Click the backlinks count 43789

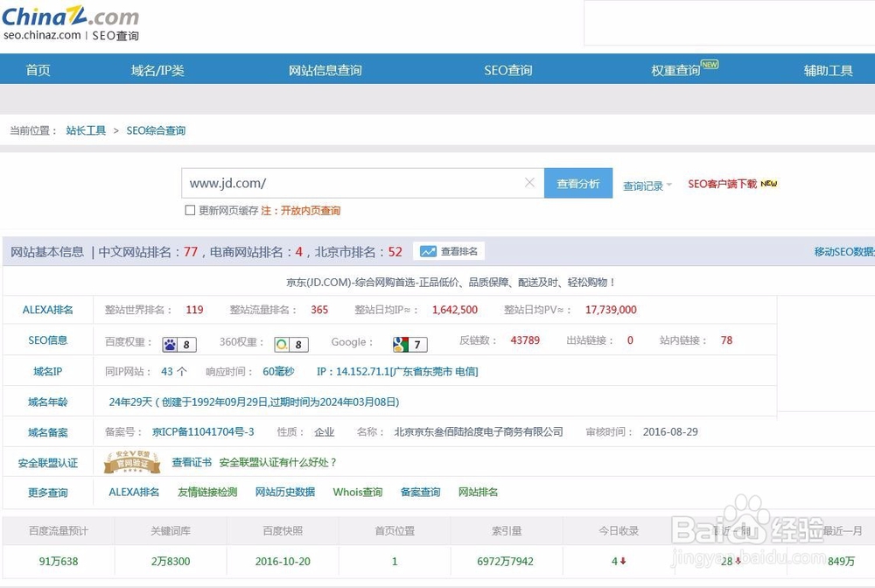point(525,340)
